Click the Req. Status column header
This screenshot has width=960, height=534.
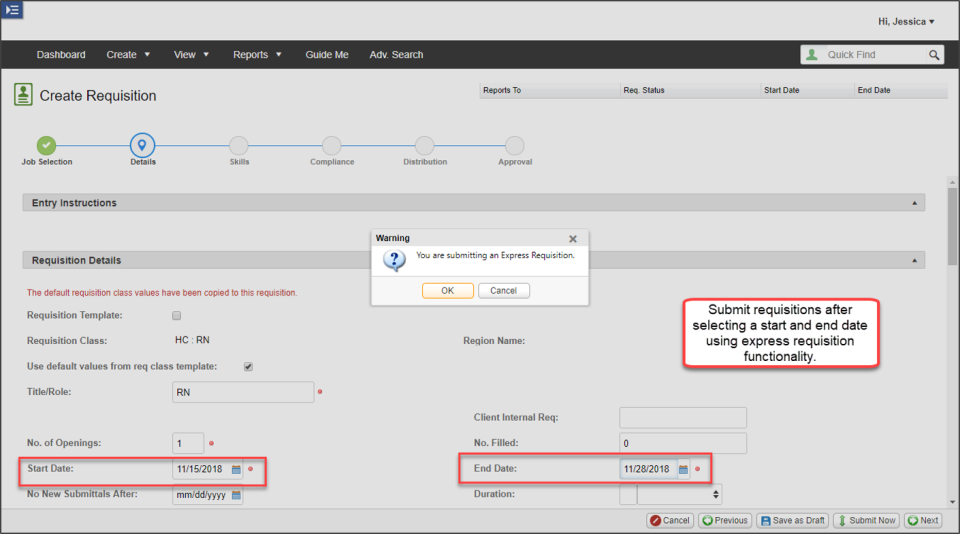coord(690,90)
